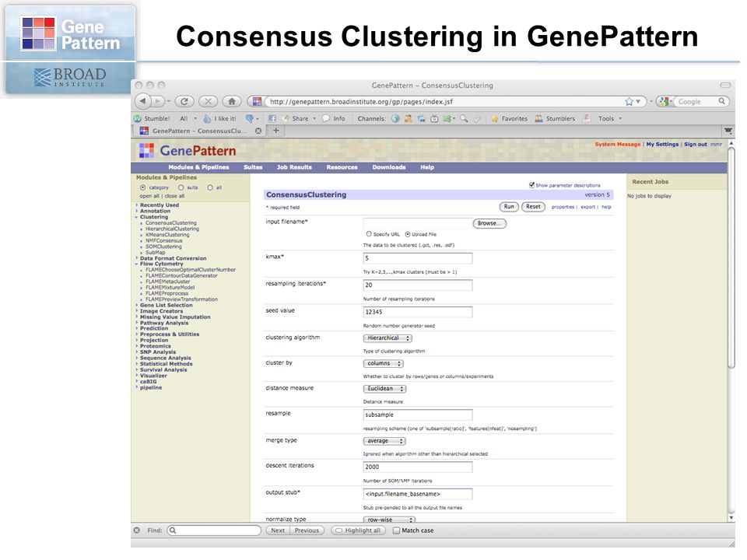This screenshot has height=560, width=747.
Task: Toggle the 'Highlight all' button
Action: coord(358,530)
